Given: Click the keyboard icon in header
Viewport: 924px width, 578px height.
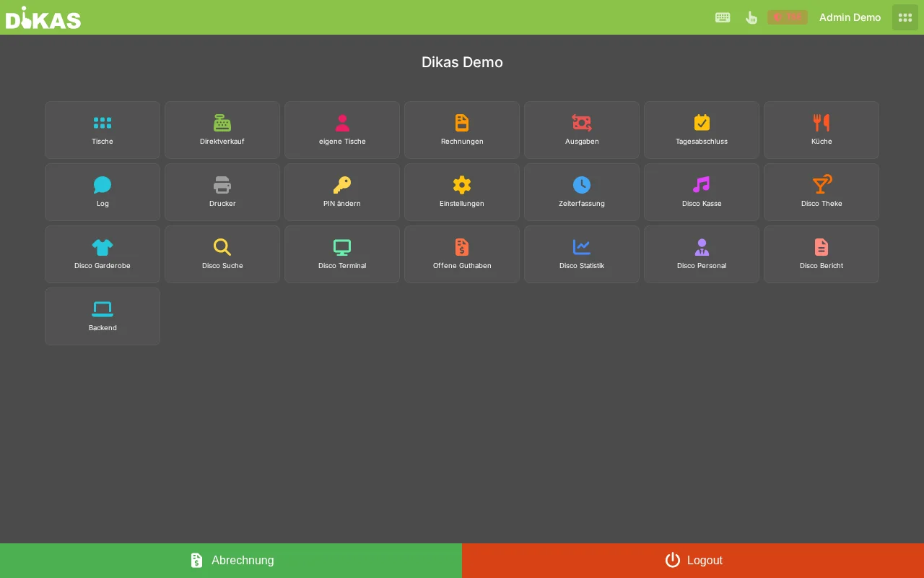Looking at the screenshot, I should (723, 17).
